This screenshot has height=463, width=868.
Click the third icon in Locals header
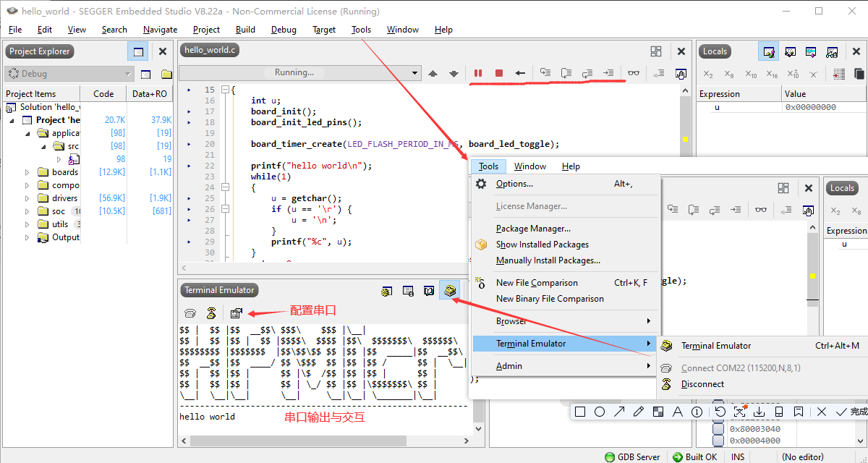click(x=811, y=51)
